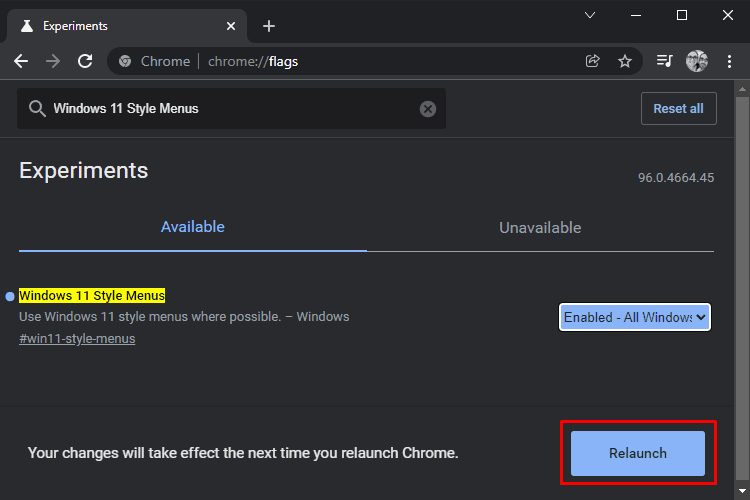The height and width of the screenshot is (500, 750).
Task: Click the chrome://flags address bar
Action: (x=335, y=61)
